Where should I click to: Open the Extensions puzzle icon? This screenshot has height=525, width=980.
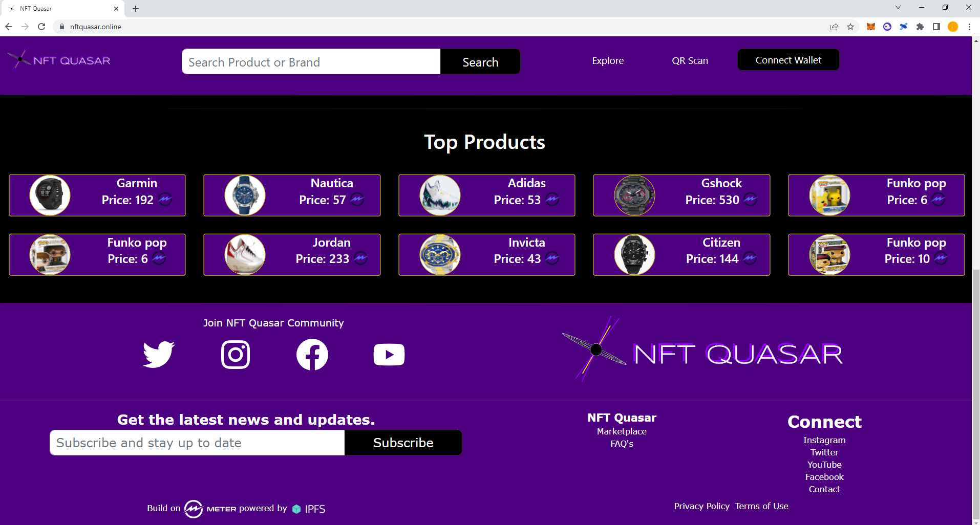click(920, 27)
